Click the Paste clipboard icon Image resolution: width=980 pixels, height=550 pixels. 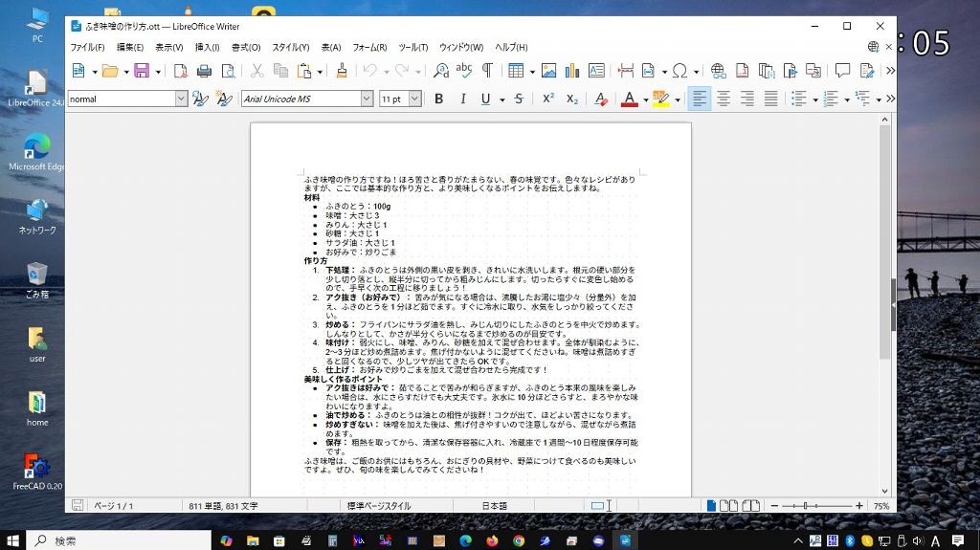(x=303, y=71)
